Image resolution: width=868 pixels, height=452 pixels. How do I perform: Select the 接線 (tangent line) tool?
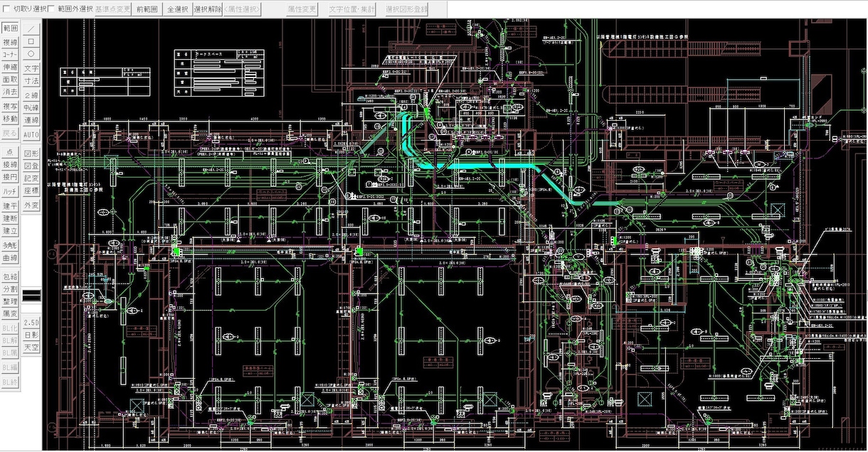tap(10, 165)
